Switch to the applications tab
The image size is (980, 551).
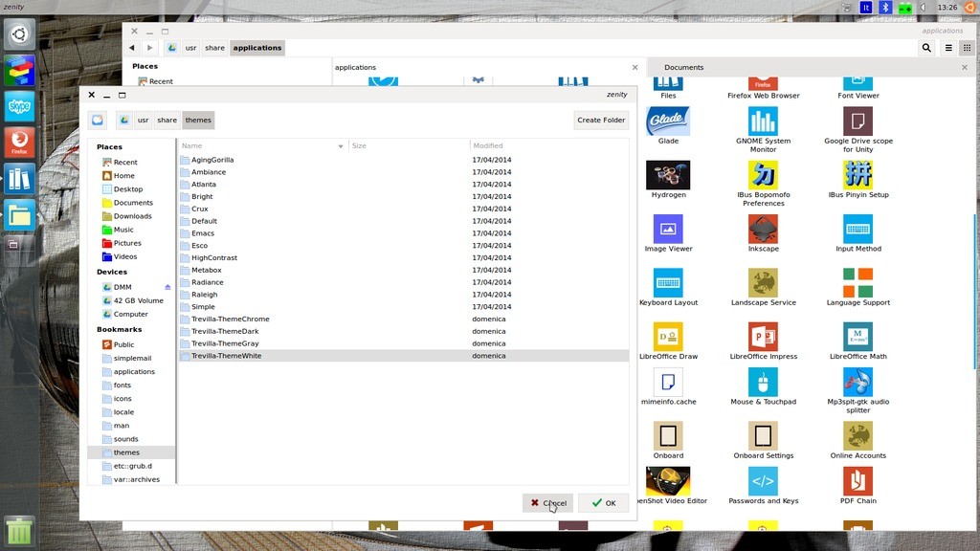click(355, 67)
